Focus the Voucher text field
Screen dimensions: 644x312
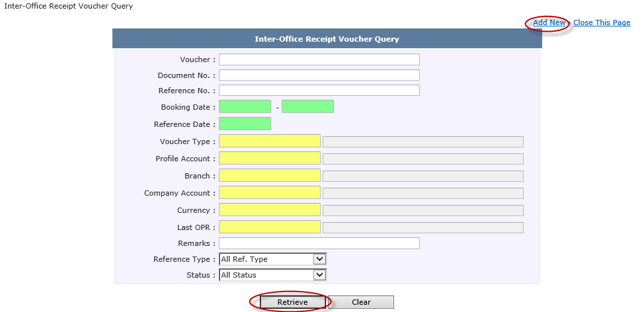tap(319, 59)
